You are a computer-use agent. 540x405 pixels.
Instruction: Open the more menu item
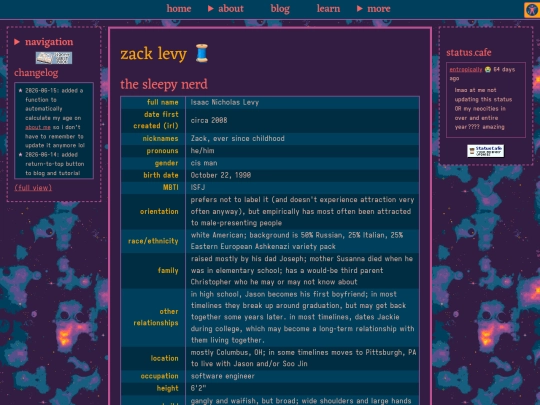[x=379, y=9]
